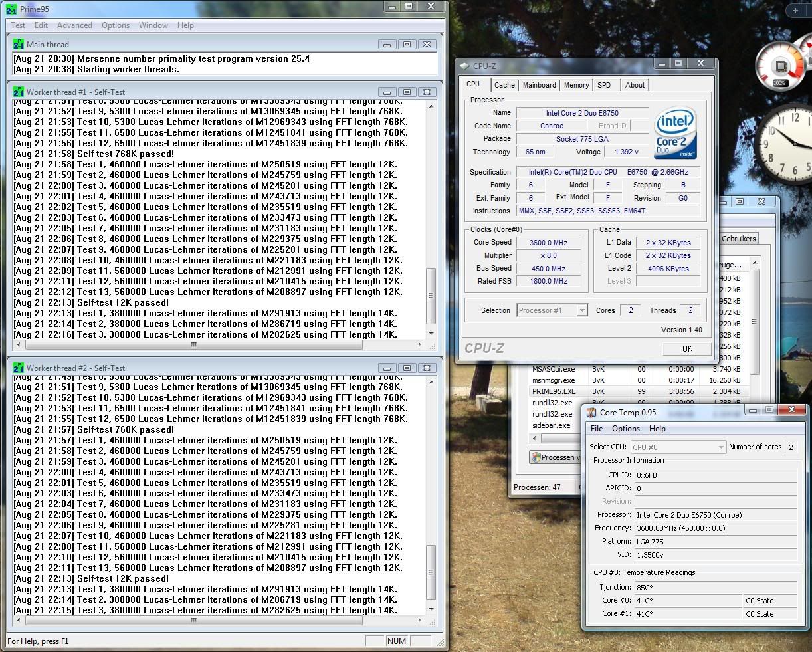Click 'Starting worker threads.' in Main thread
The height and width of the screenshot is (652, 812).
pos(128,69)
